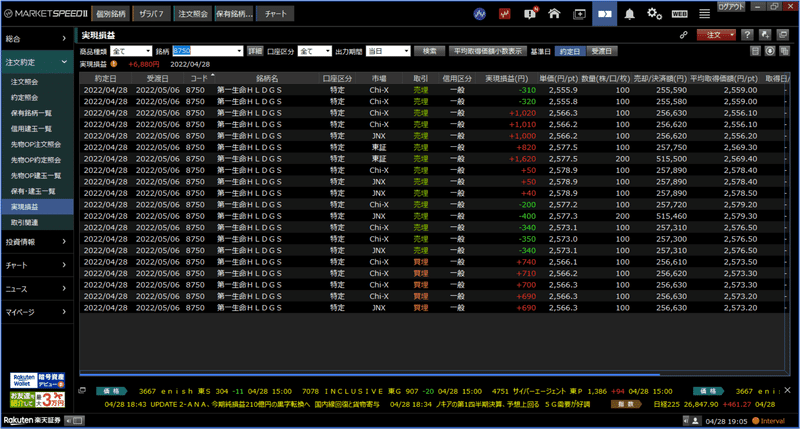Click the blue horizontal scrollbar under the table

pyautogui.click(x=370, y=374)
